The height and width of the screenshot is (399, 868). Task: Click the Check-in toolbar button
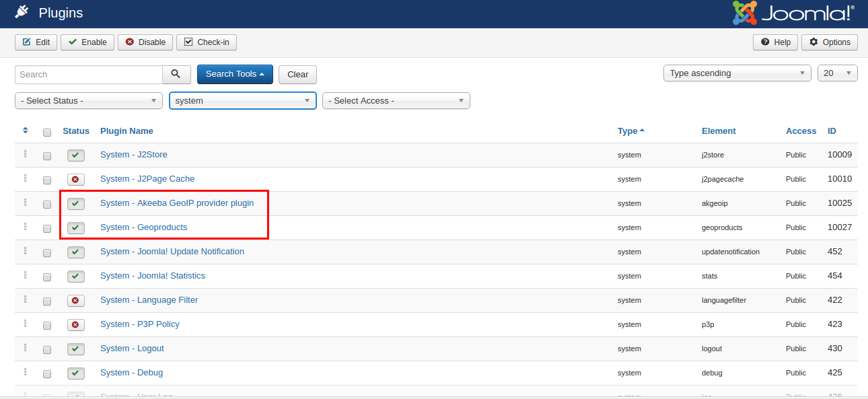point(207,42)
